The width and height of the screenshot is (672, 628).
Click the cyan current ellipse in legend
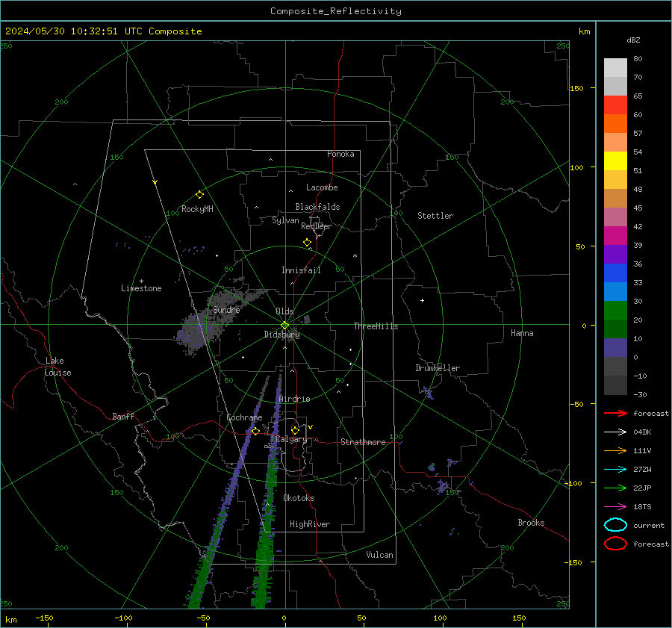point(615,525)
